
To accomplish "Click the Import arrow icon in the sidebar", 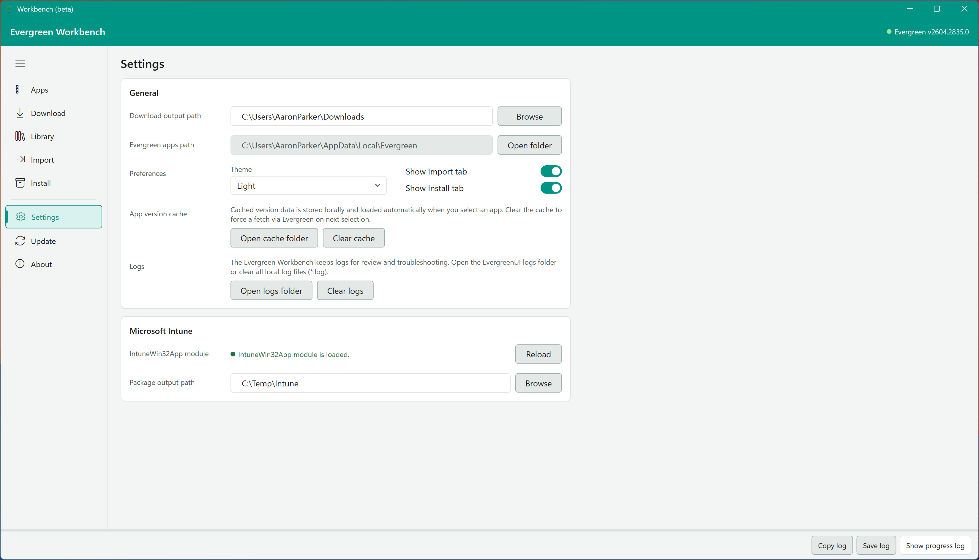I will coord(20,159).
